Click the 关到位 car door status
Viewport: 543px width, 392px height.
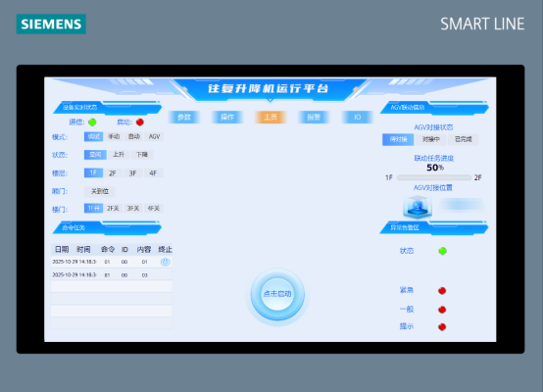pos(100,191)
